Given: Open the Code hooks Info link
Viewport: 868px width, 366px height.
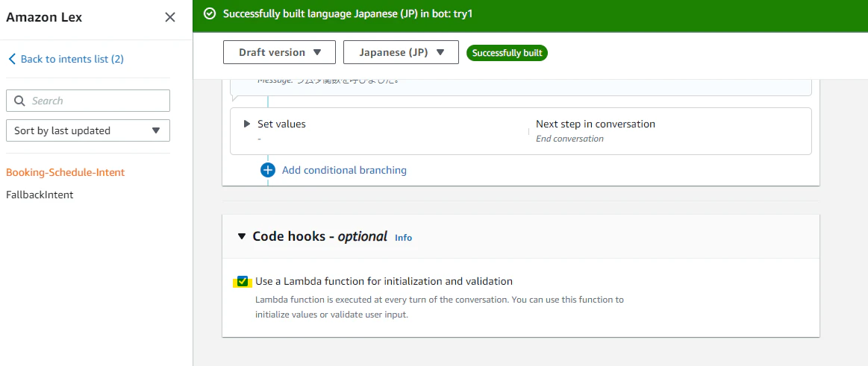Looking at the screenshot, I should click(x=404, y=238).
